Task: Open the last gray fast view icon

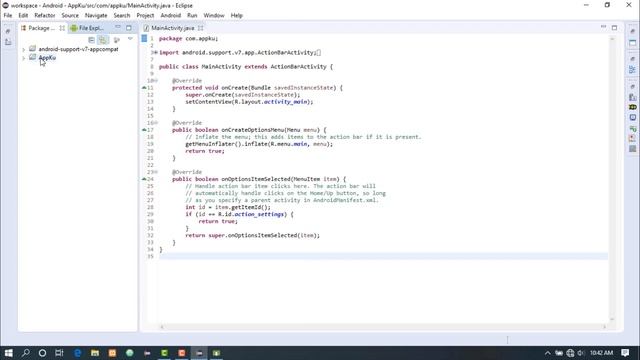Action: (632, 149)
